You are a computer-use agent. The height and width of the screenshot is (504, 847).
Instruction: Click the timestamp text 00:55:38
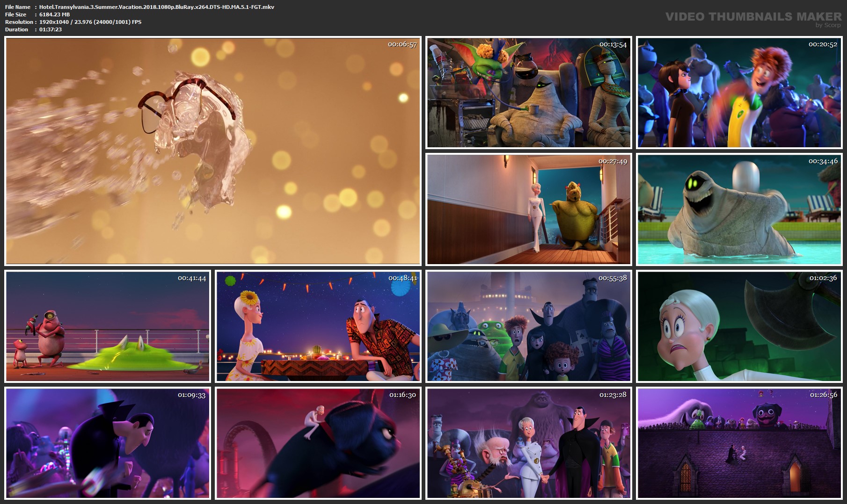coord(613,278)
